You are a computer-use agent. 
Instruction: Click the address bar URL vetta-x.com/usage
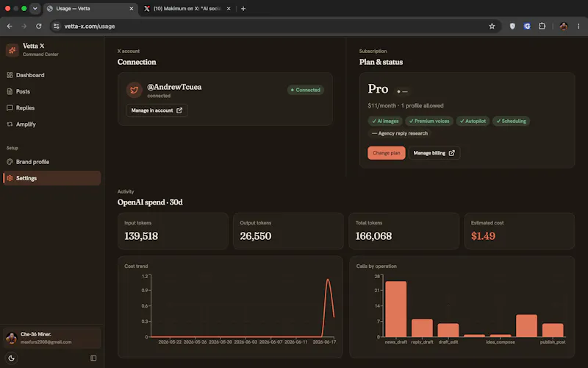(90, 26)
